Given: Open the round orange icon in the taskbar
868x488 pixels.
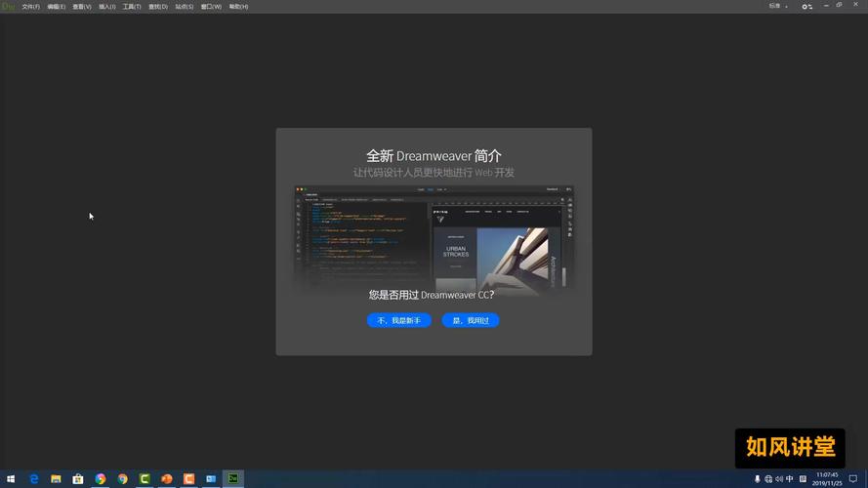Looking at the screenshot, I should 167,478.
